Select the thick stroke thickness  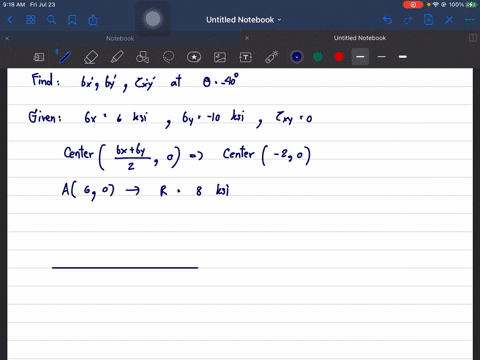403,57
